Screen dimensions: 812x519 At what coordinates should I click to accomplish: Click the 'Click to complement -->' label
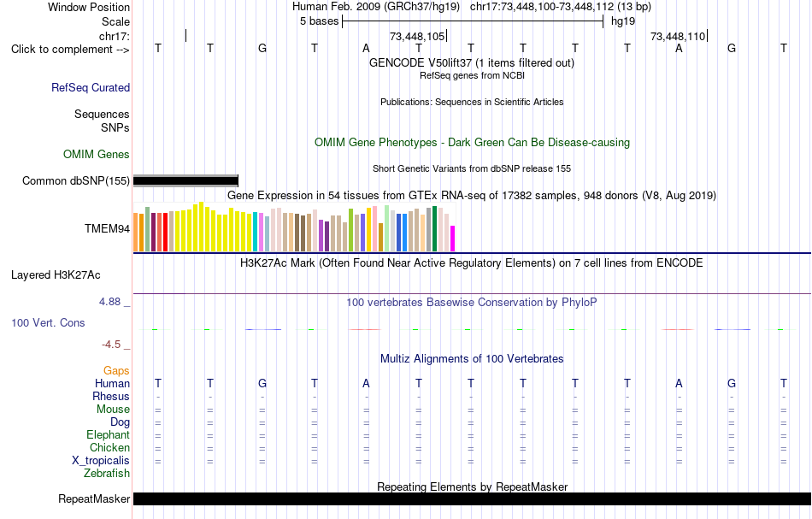70,50
